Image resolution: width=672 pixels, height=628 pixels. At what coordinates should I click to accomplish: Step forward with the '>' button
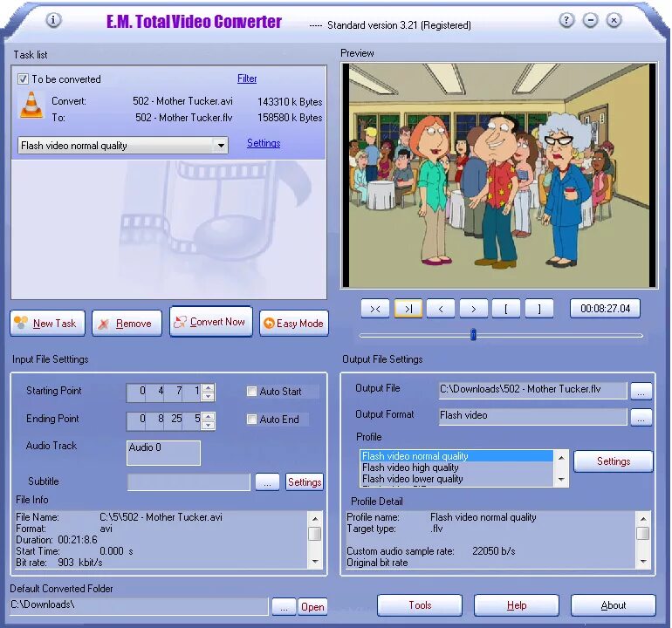point(474,309)
